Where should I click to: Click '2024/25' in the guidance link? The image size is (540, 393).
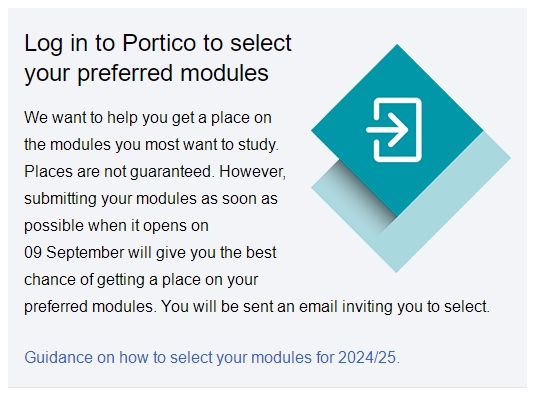tap(367, 357)
